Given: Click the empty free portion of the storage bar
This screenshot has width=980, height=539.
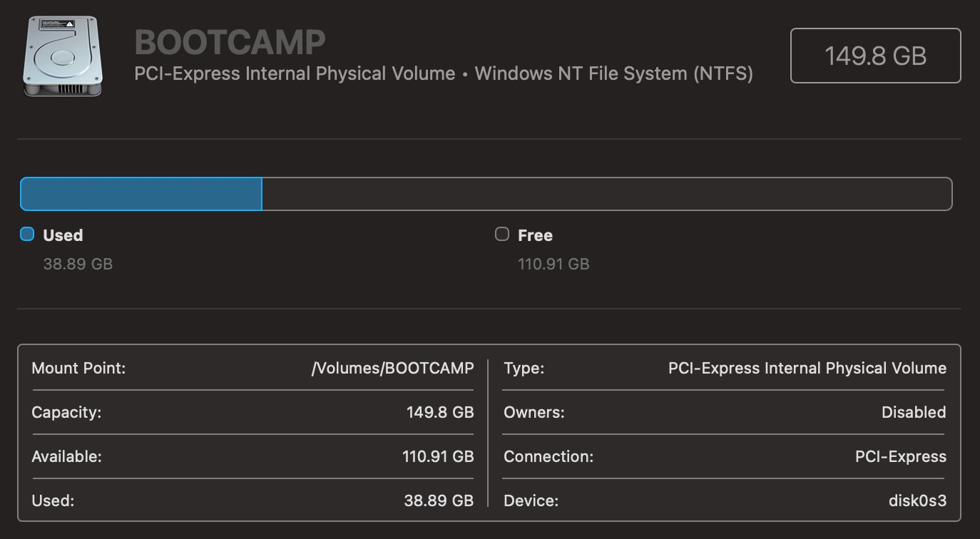Looking at the screenshot, I should [x=606, y=194].
